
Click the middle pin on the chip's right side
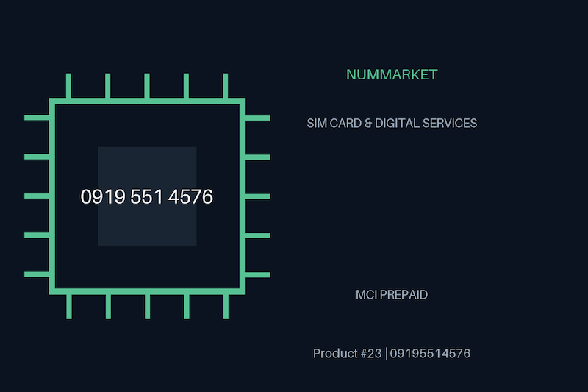258,196
